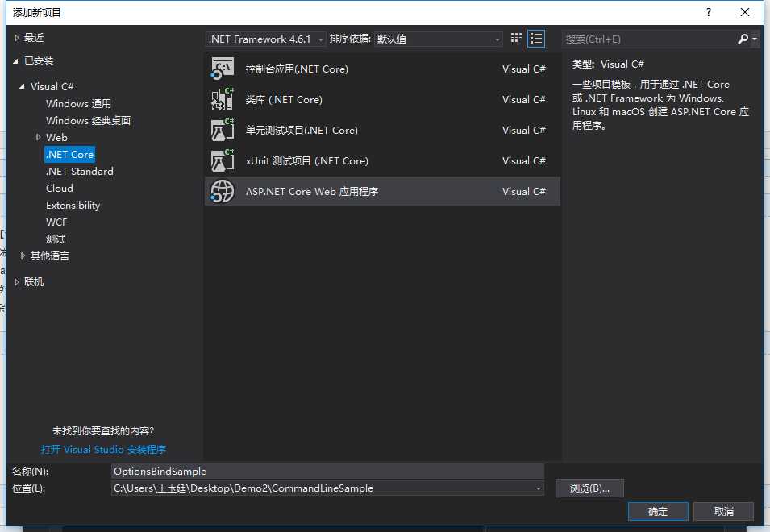Open the Visual Studio 安装程序 link
Screen dimensions: 770x532
tap(104, 449)
